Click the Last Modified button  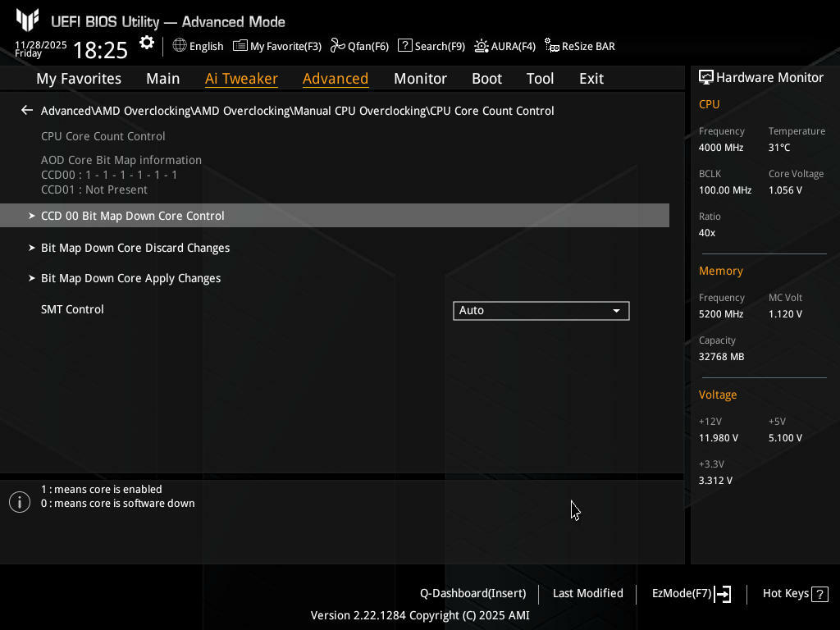587,594
